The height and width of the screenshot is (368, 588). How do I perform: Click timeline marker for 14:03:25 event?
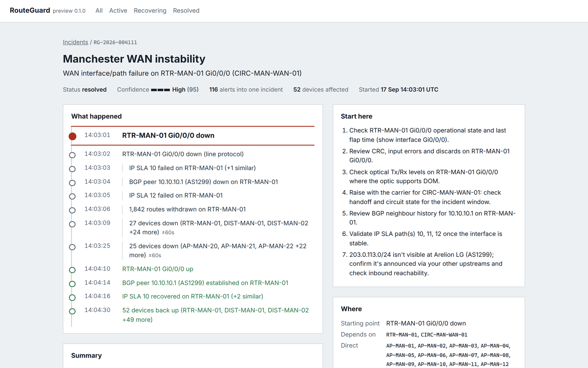(72, 247)
